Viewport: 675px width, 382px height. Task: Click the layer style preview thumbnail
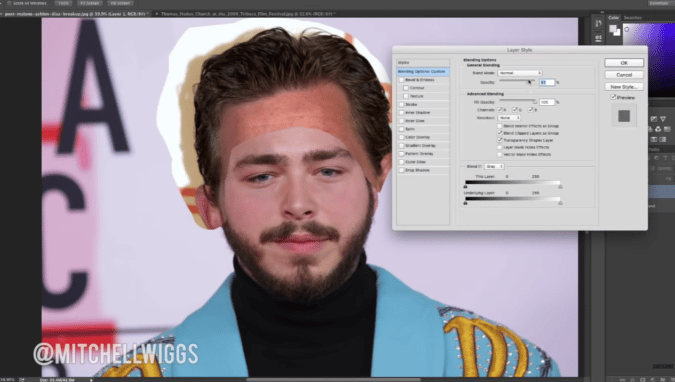pyautogui.click(x=624, y=116)
